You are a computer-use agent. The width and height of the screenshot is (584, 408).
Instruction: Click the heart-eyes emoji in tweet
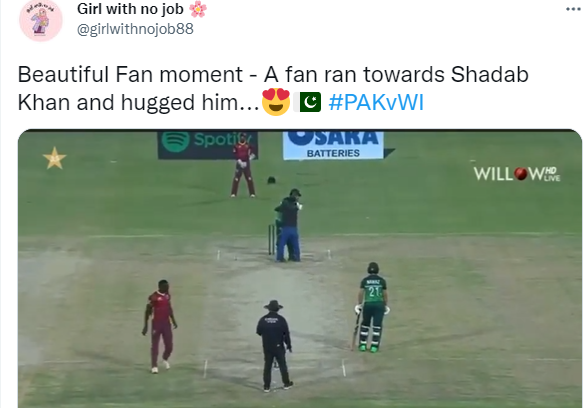click(x=276, y=102)
